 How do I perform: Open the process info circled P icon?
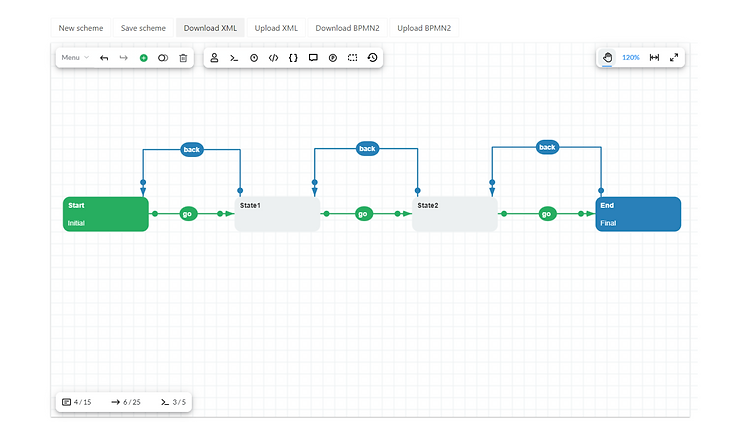[x=333, y=58]
